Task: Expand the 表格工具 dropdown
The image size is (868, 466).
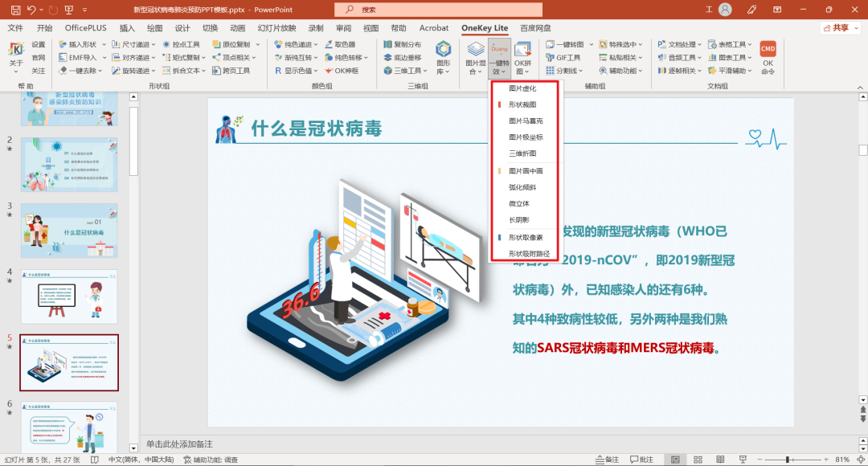Action: coord(750,44)
